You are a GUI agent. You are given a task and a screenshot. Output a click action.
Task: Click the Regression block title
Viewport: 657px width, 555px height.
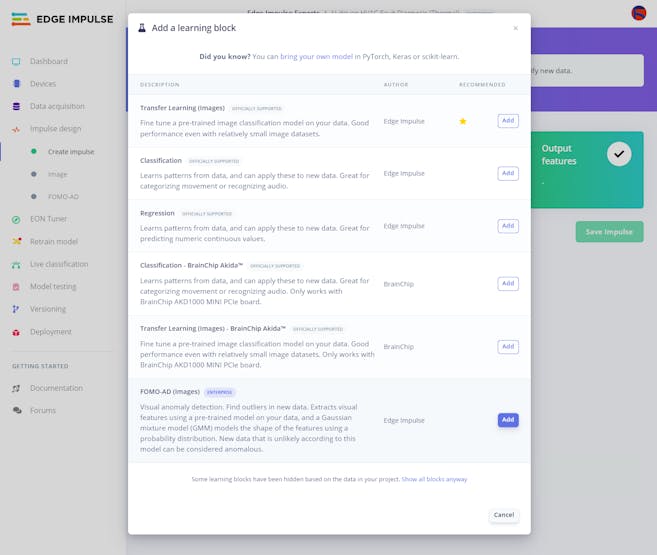(x=157, y=213)
